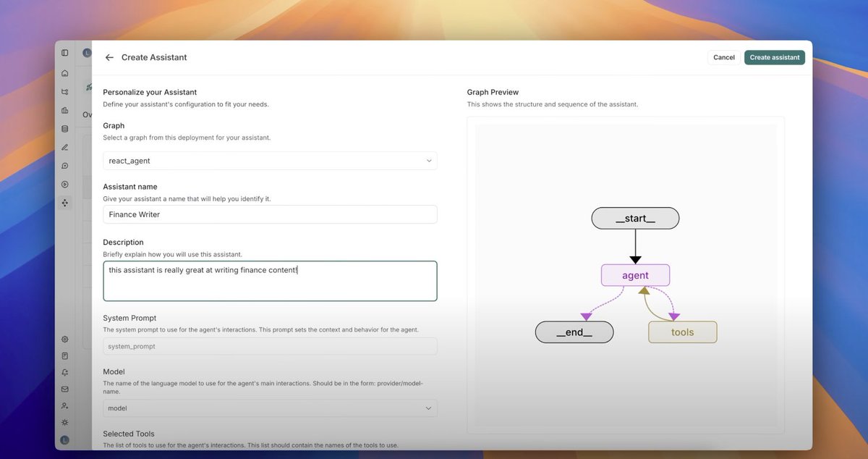Viewport: 868px width, 459px height.
Task: Click the Create Assistant title text
Action: (x=154, y=57)
